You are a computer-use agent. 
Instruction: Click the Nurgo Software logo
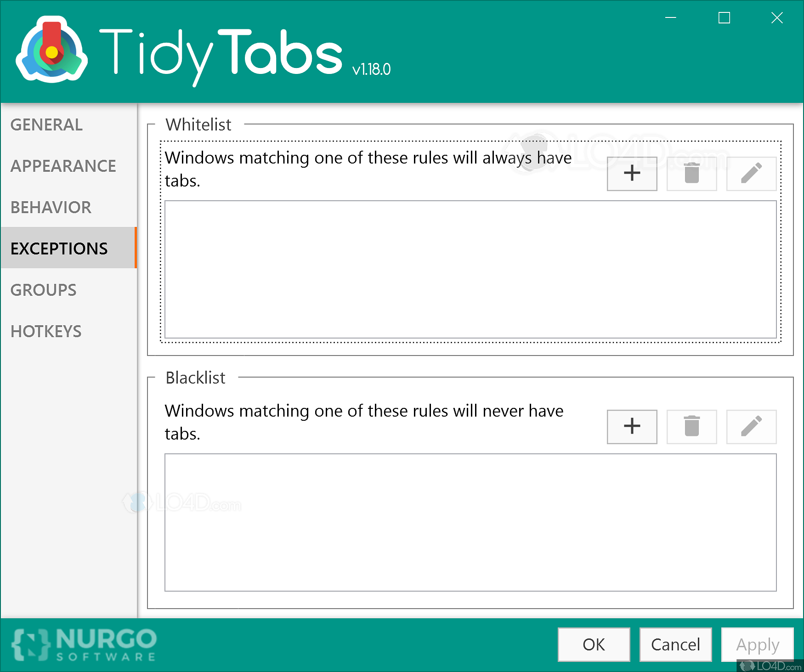pos(83,644)
